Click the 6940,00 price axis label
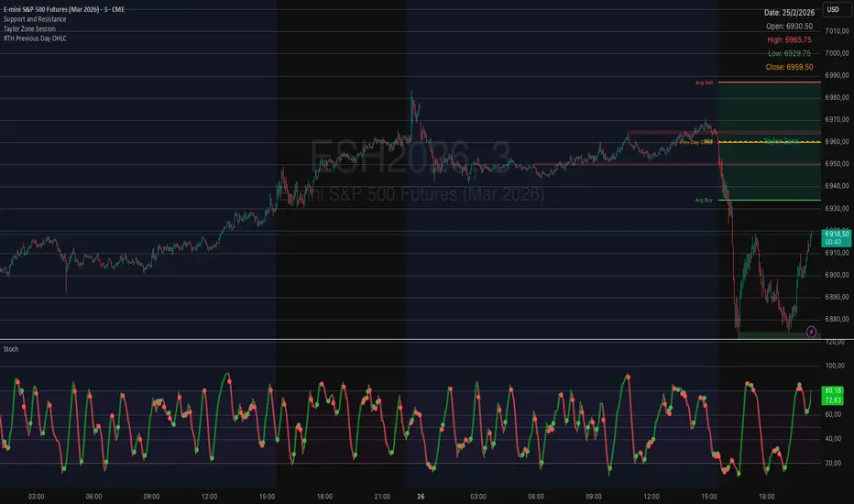 point(837,186)
